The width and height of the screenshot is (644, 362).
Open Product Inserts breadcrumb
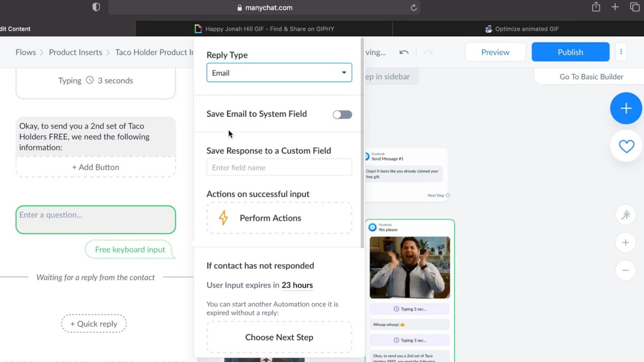point(76,52)
